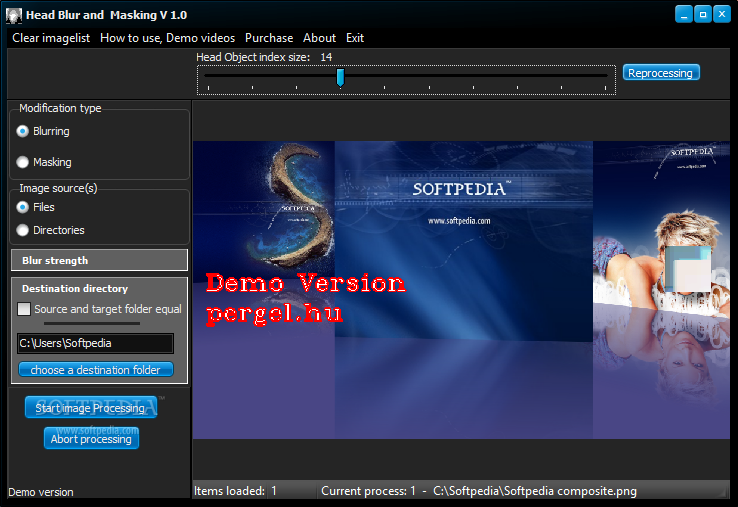Screen dimensions: 738x507
Task: Close the Head Blur and Masking window
Action: [722, 15]
